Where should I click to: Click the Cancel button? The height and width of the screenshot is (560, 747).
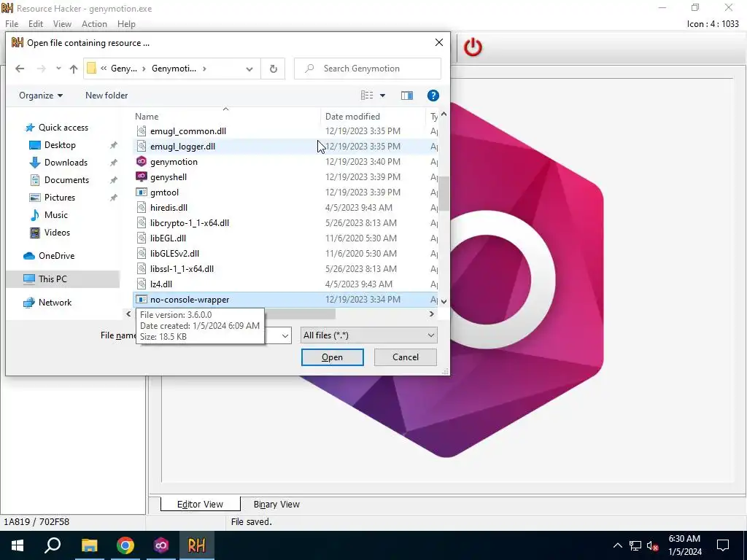406,357
